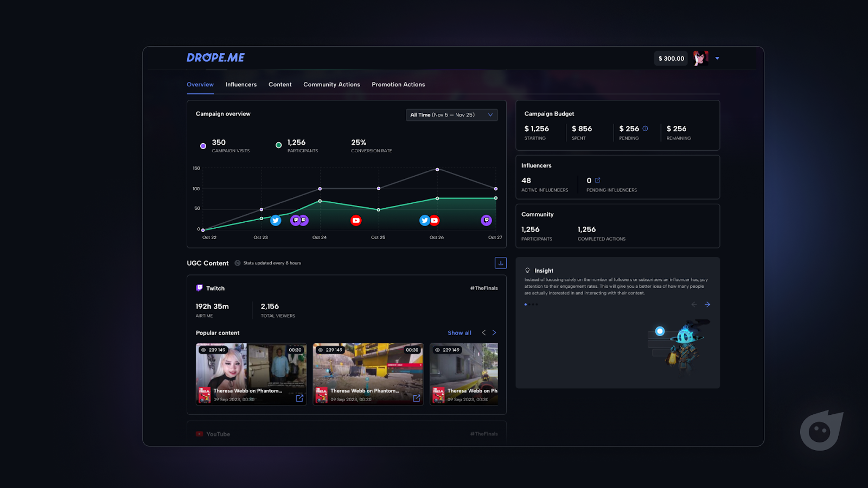868x488 pixels.
Task: Switch to the Influencers tab
Action: pos(241,85)
